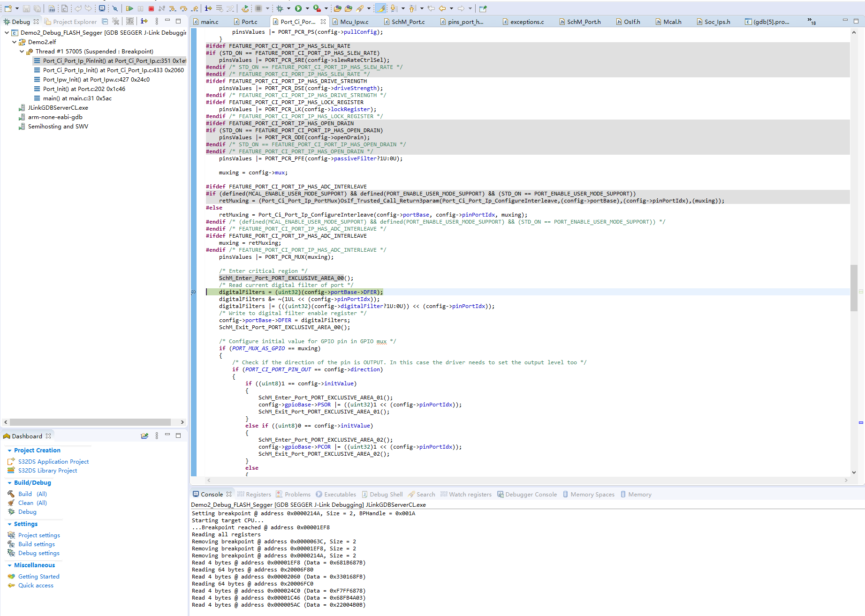
Task: Step Into the next function
Action: click(x=173, y=8)
